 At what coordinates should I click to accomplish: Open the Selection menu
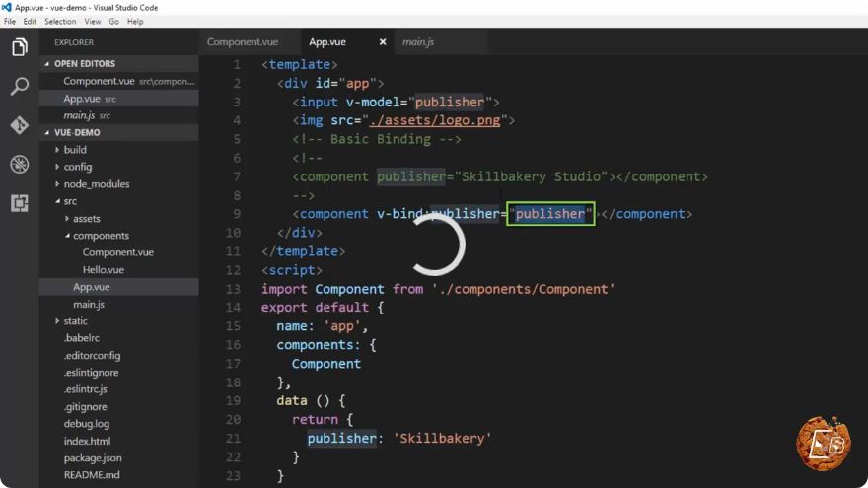click(60, 22)
